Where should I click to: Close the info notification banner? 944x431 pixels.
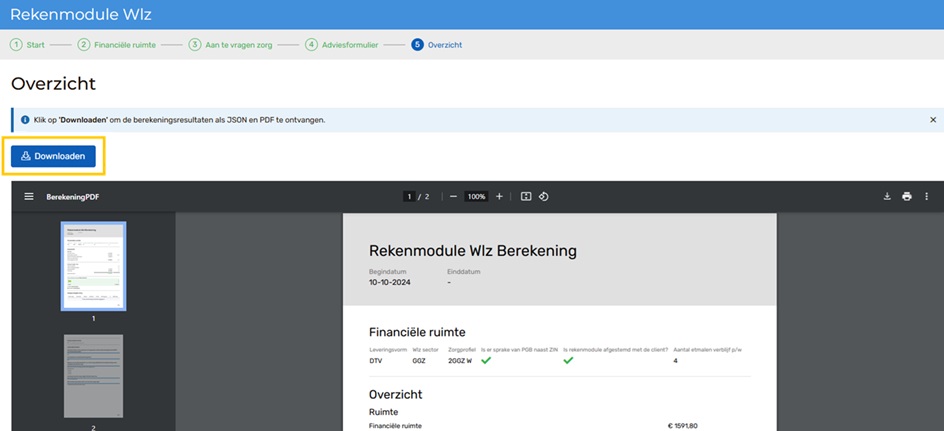933,120
